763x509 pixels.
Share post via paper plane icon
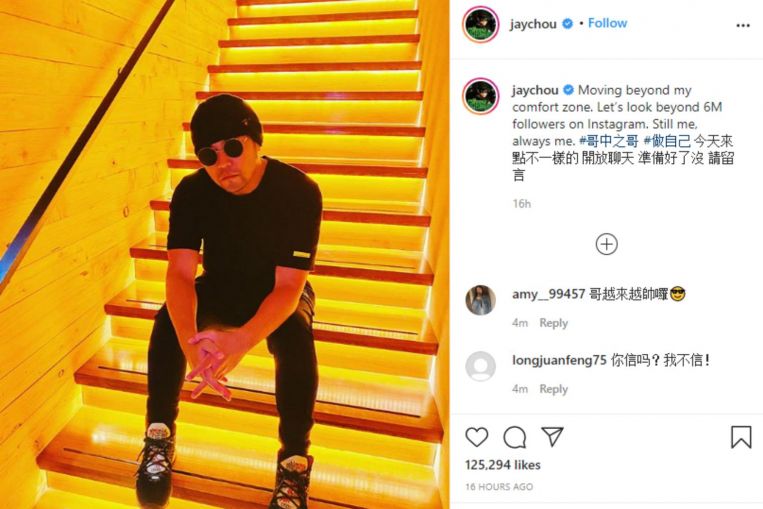[552, 436]
